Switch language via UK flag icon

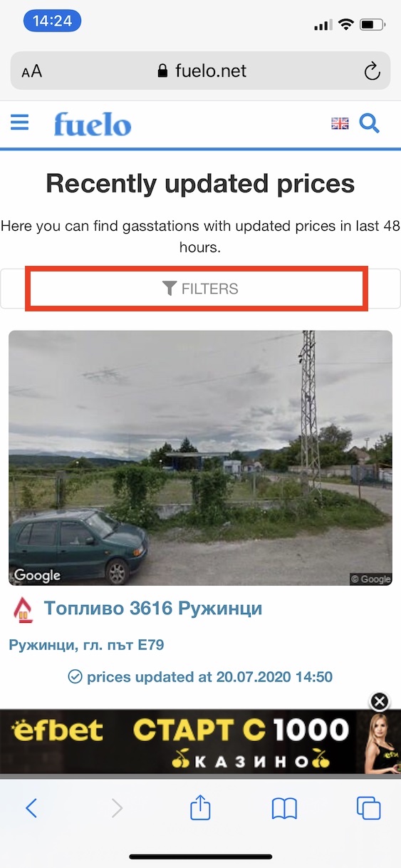click(340, 123)
